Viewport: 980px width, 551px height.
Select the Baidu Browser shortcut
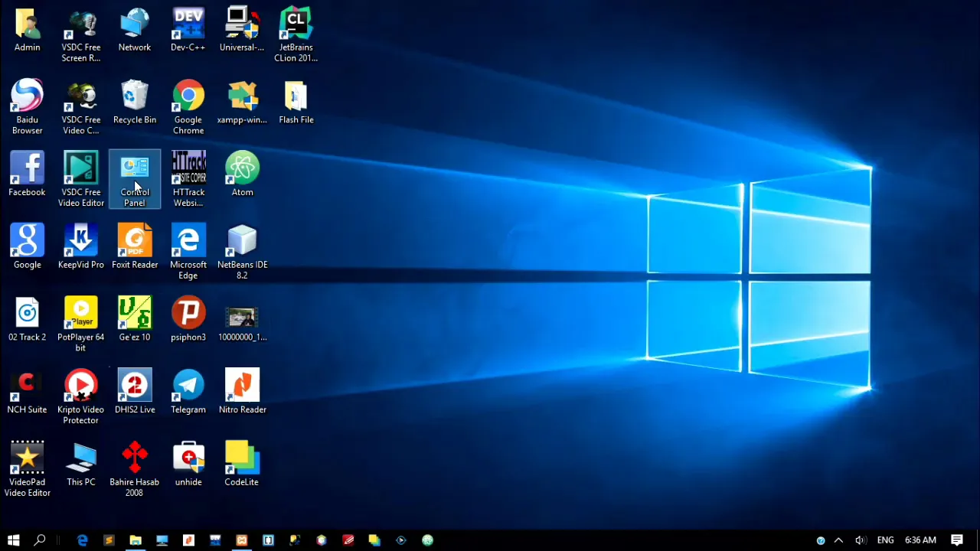tap(27, 108)
